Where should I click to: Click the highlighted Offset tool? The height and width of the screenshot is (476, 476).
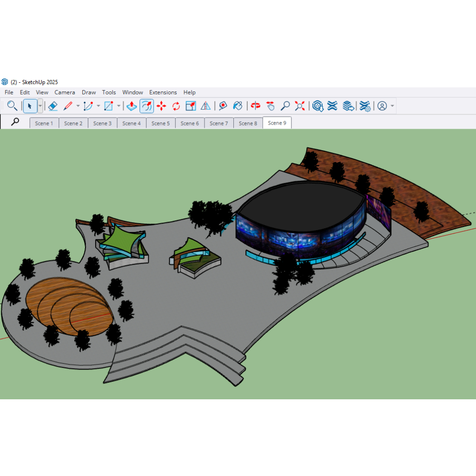coord(146,106)
